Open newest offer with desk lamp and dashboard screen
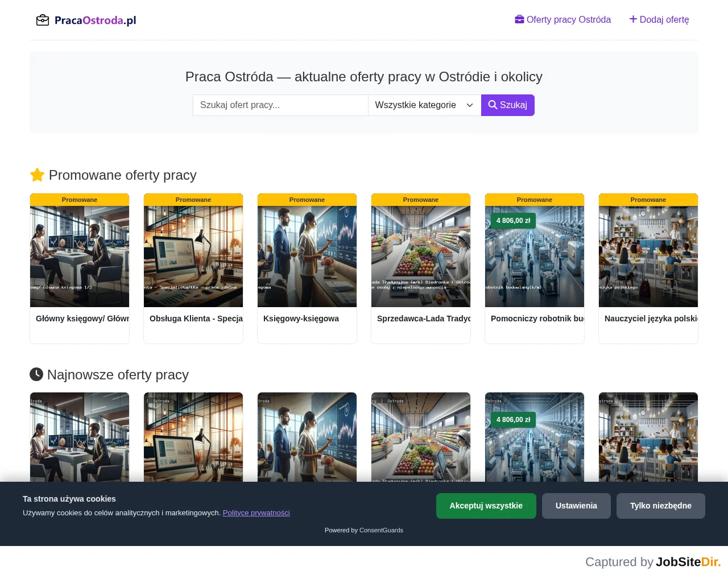 (x=193, y=437)
